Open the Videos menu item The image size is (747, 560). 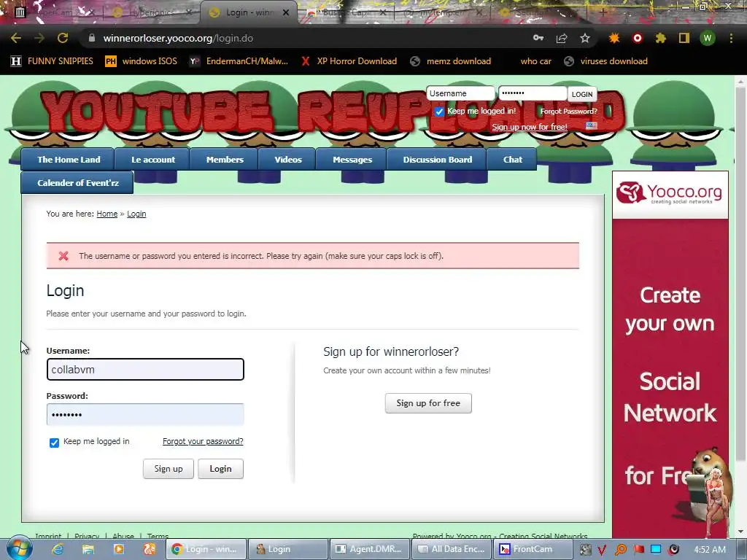click(x=287, y=160)
